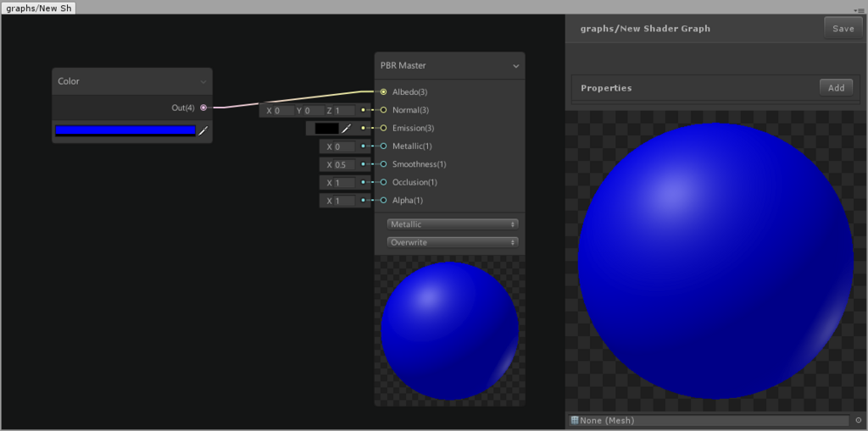Click the Metallic(1) input port
This screenshot has height=431, width=868.
[x=384, y=146]
